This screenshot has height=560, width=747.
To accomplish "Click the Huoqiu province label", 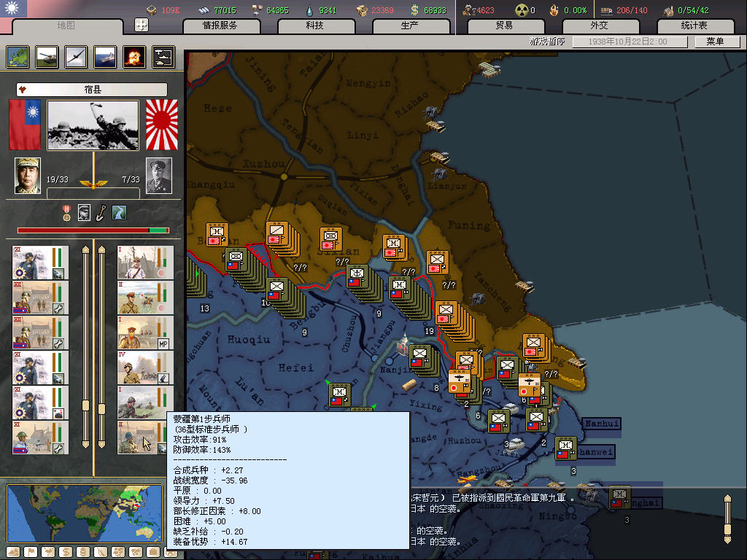I will coord(248,340).
